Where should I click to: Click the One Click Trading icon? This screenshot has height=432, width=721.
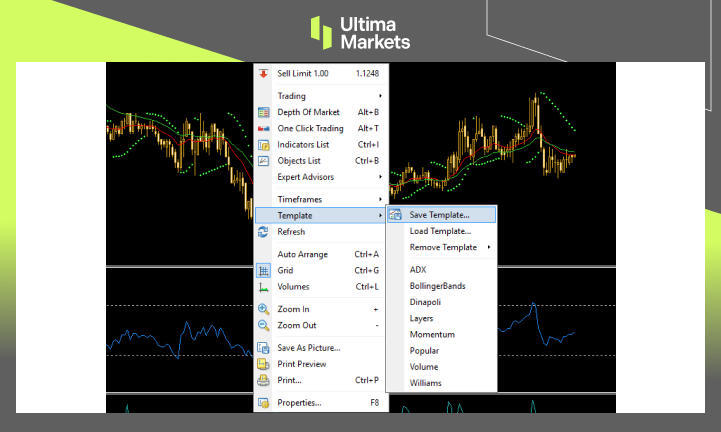(x=263, y=128)
